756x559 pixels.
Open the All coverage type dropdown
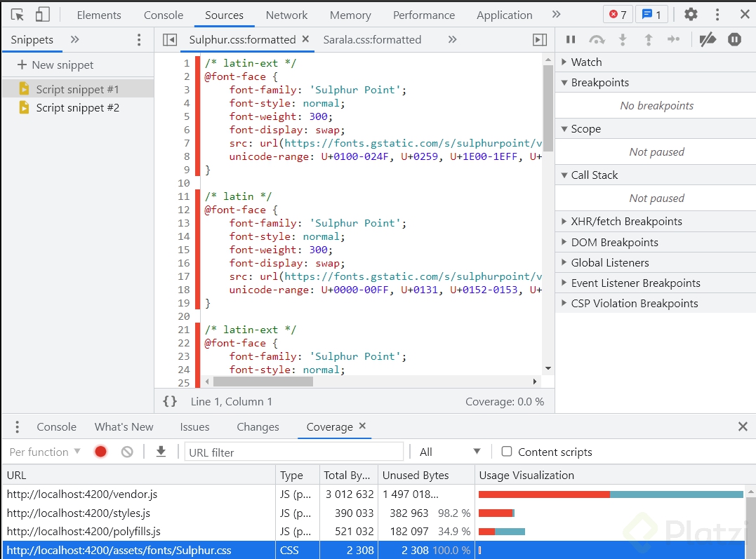point(449,452)
